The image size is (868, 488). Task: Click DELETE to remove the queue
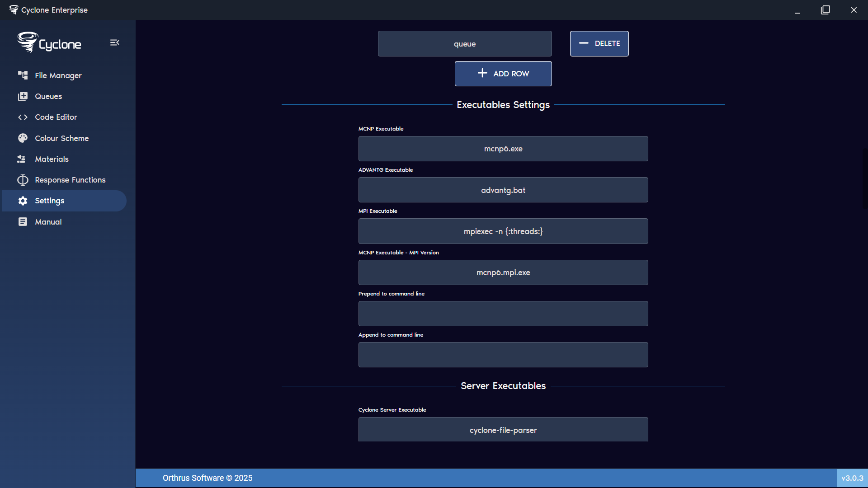pos(599,43)
